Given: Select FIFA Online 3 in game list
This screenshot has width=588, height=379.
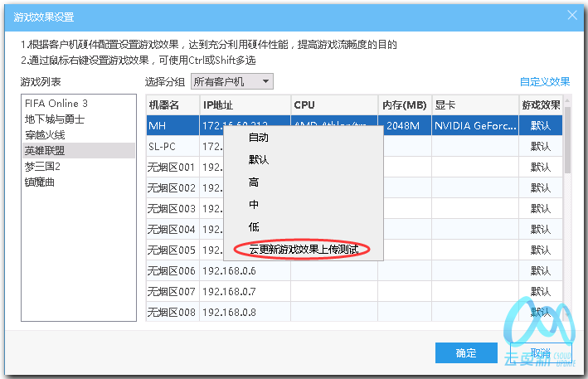Looking at the screenshot, I should tap(79, 103).
